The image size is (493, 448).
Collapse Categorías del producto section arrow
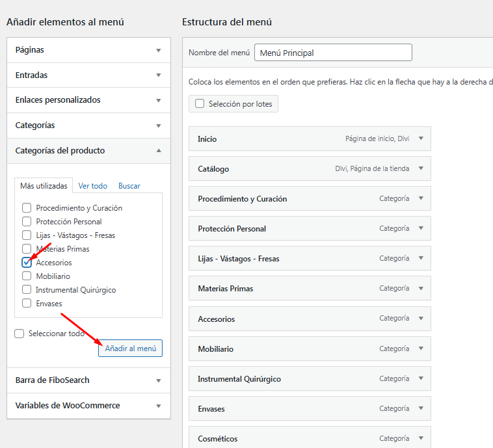(158, 151)
